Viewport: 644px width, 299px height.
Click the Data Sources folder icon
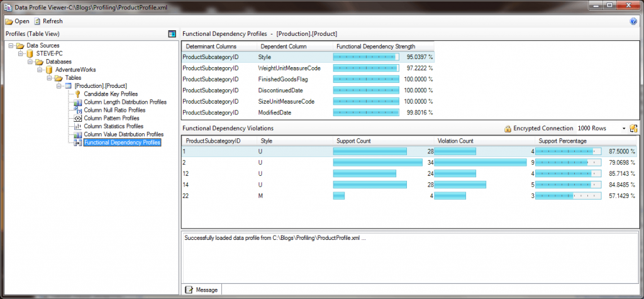point(19,45)
